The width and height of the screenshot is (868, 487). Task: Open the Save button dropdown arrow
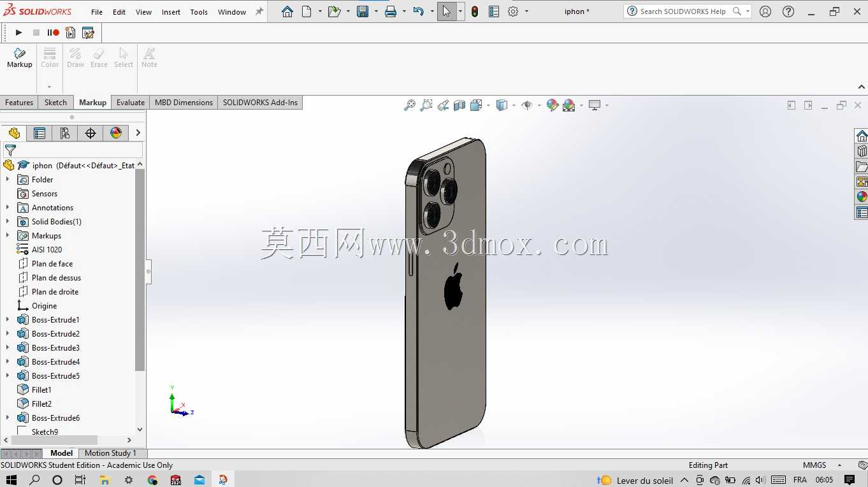click(376, 11)
